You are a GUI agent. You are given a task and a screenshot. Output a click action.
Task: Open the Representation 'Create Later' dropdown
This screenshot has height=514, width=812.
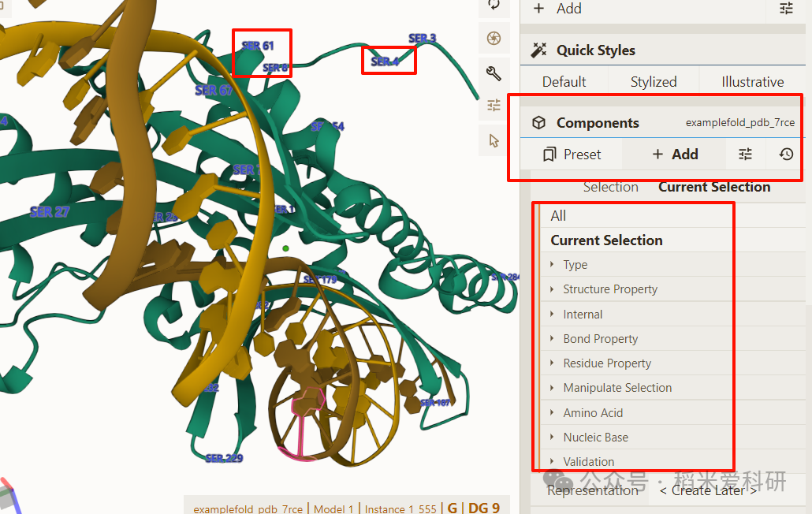708,490
